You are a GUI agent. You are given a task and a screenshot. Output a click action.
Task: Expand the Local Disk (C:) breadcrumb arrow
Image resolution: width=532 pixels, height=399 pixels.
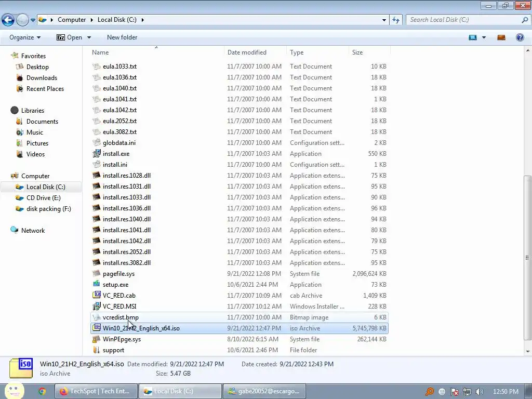coord(142,20)
